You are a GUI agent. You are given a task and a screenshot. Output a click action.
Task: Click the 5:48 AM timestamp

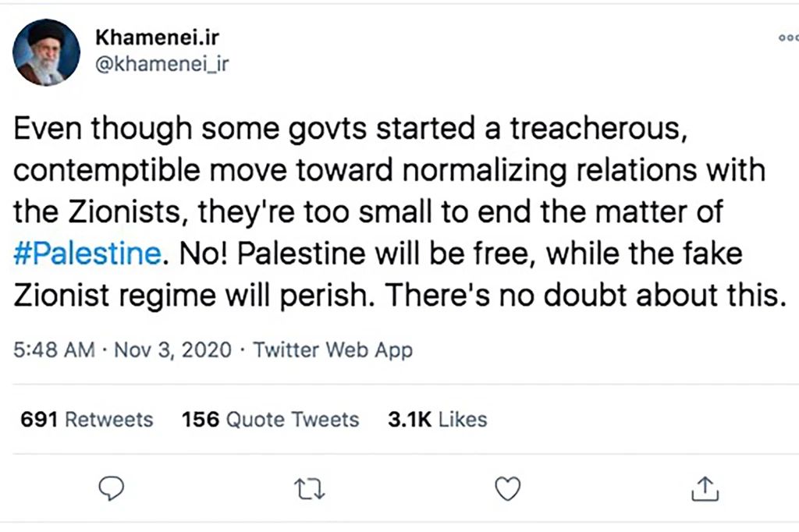[x=54, y=350]
